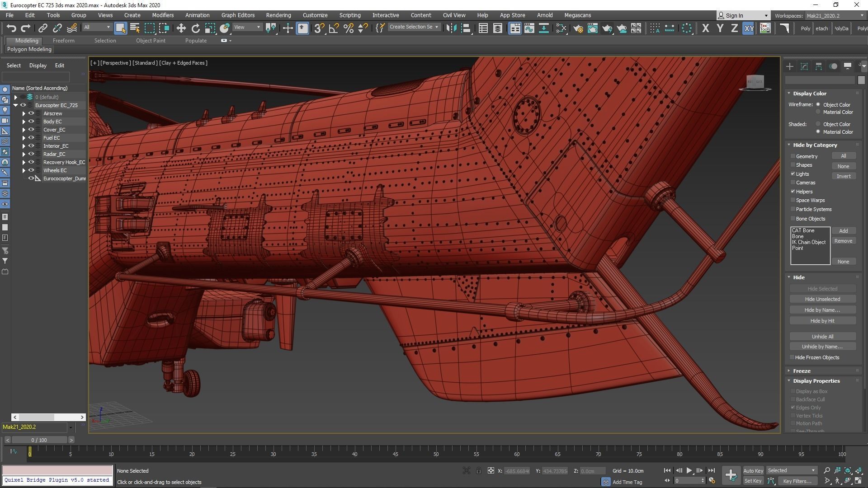
Task: Open the Mirror tool
Action: click(451, 28)
